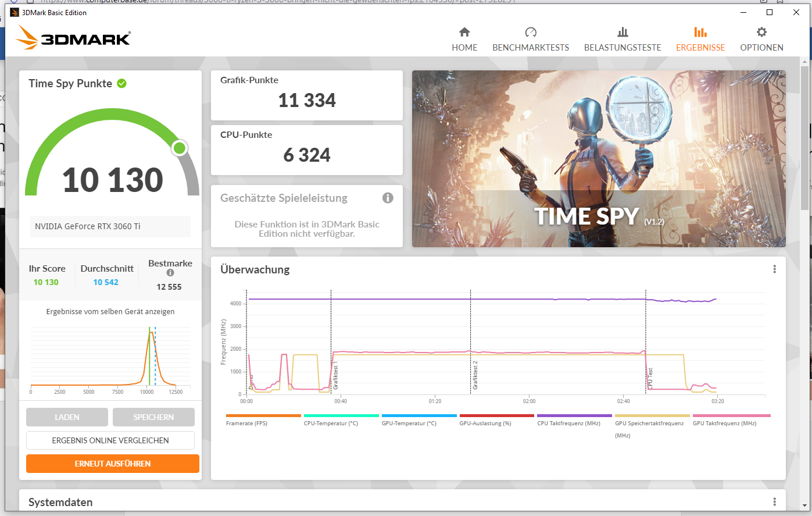Image resolution: width=812 pixels, height=516 pixels.
Task: Click the NVIDIA GeForce RTX 3060 Ti field
Action: pyautogui.click(x=110, y=226)
